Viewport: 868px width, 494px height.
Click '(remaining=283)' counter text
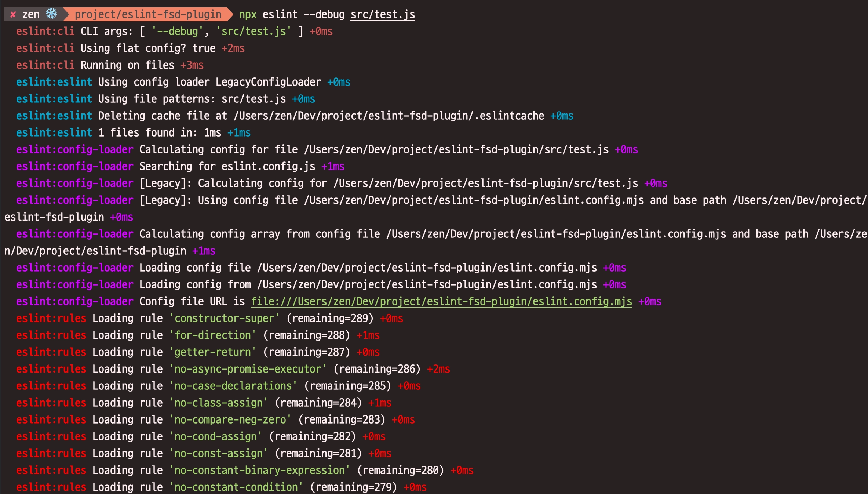click(342, 420)
